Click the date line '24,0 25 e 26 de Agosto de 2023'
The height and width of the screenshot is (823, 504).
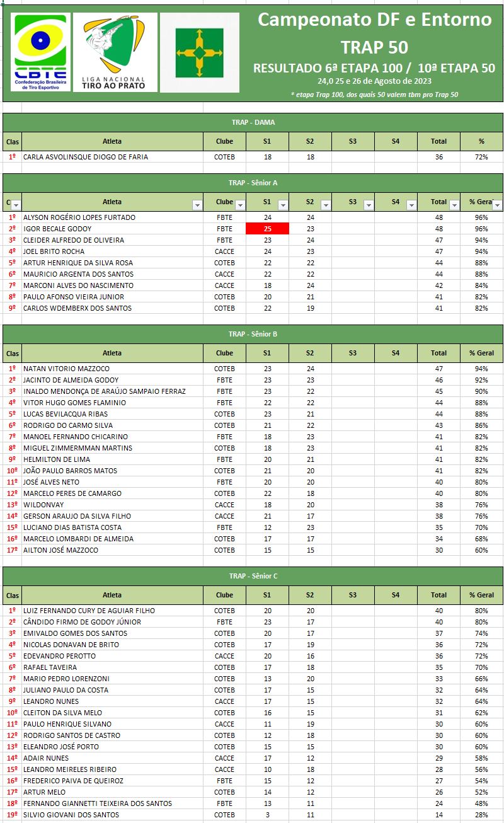(374, 81)
